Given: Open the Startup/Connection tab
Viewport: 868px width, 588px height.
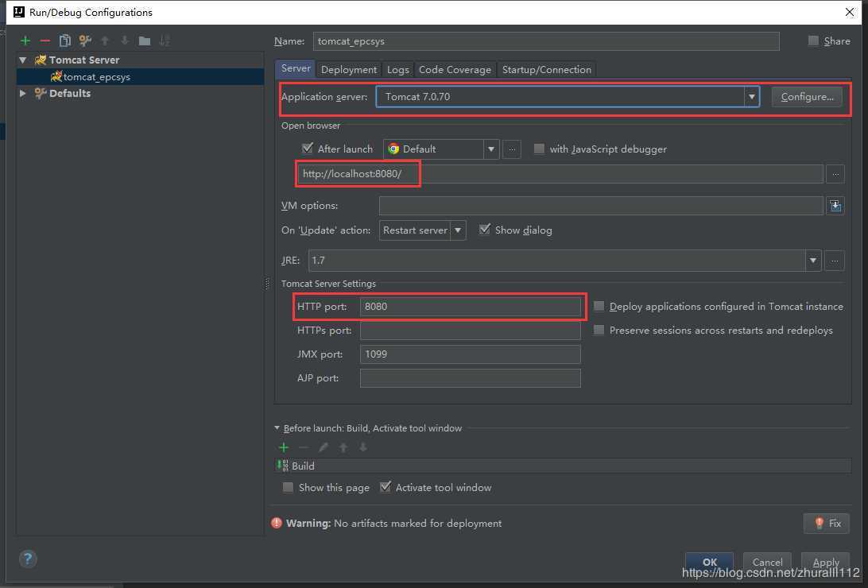Looking at the screenshot, I should point(547,70).
